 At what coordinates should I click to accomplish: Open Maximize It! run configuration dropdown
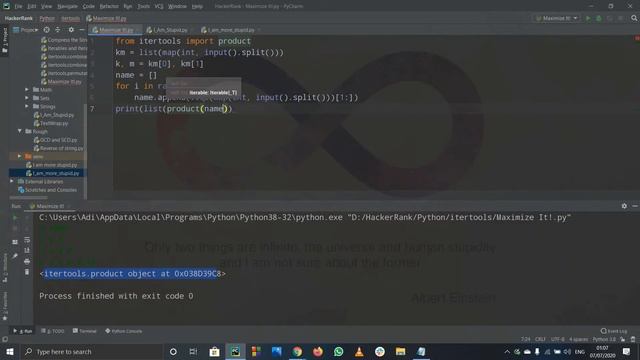click(557, 18)
